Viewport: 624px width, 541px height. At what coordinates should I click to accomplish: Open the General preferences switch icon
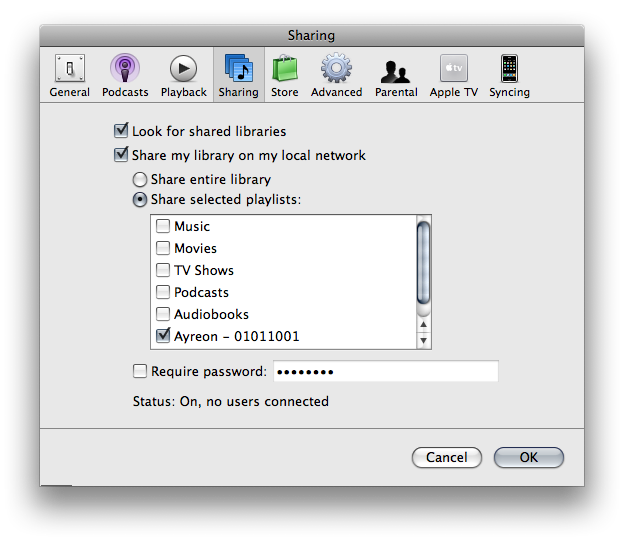[70, 68]
